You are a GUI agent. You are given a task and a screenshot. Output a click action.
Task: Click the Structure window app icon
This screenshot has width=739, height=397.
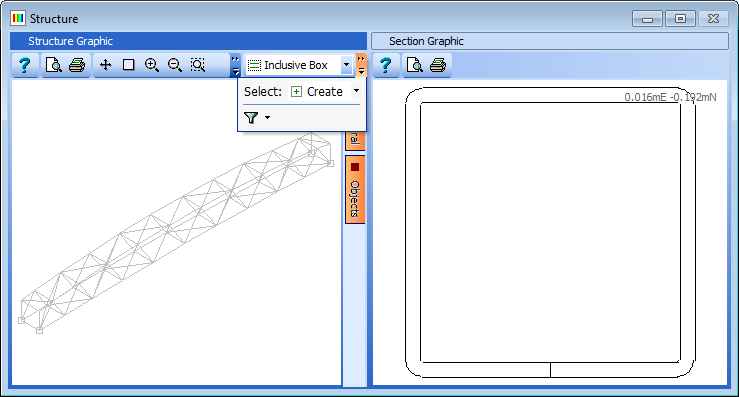[x=18, y=18]
